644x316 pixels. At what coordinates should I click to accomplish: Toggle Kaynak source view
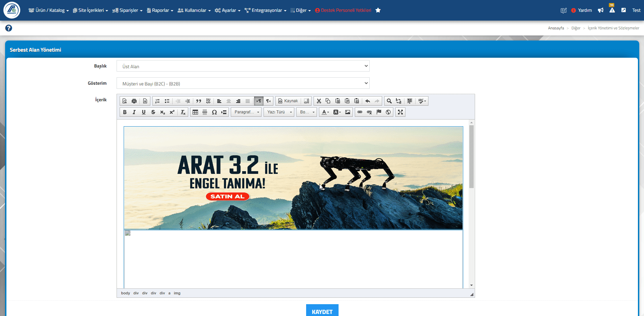coord(288,101)
